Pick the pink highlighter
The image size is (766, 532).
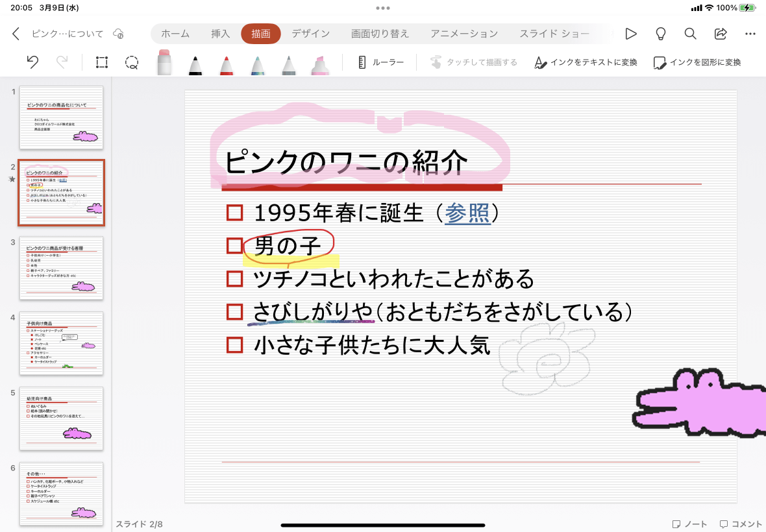[x=319, y=65]
